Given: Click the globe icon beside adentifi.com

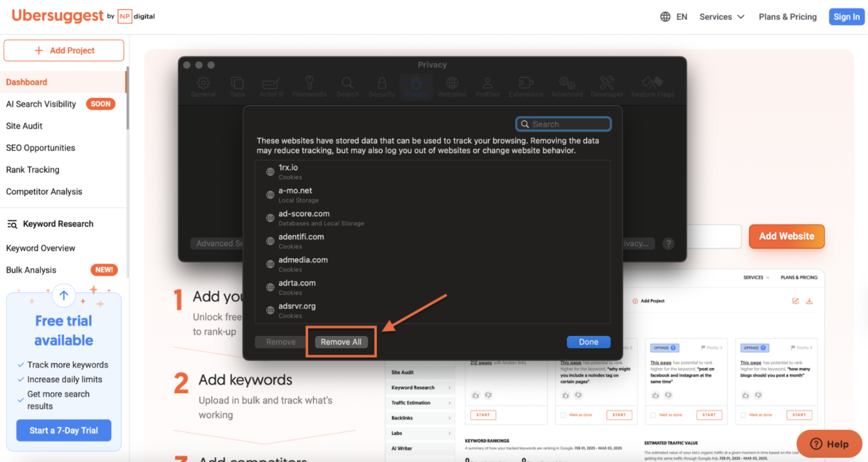Looking at the screenshot, I should click(270, 241).
